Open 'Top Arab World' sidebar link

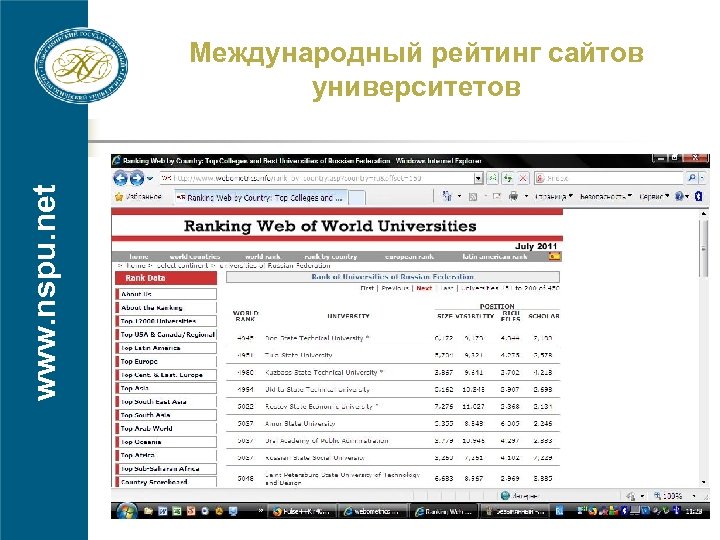click(166, 428)
